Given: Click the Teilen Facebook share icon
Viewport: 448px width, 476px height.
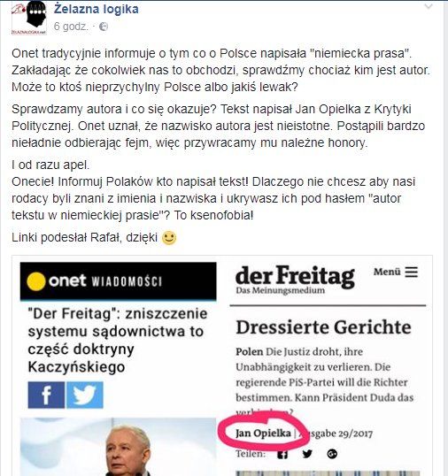Looking at the screenshot, I should [282, 455].
